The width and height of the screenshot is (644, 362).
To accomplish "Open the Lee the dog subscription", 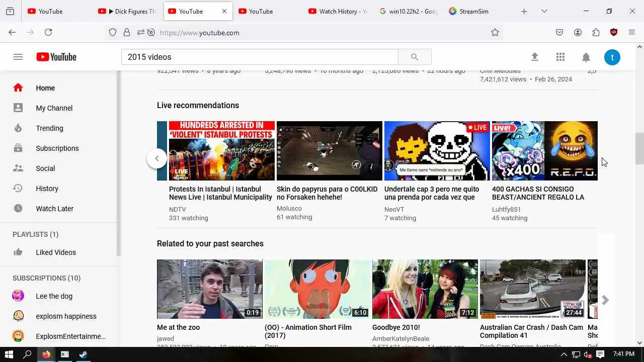I will pos(58,296).
